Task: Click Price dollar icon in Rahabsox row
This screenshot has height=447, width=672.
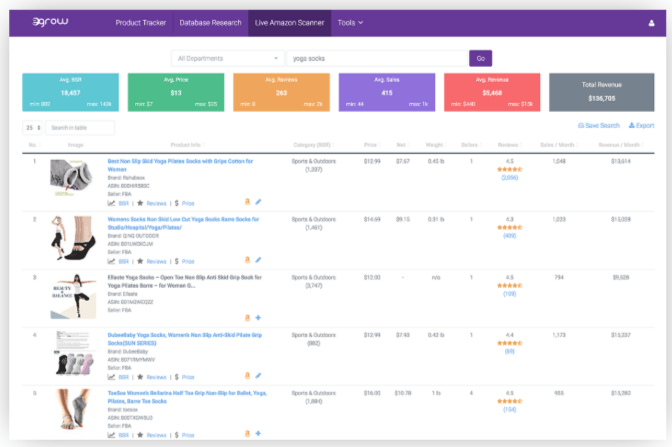Action: [177, 203]
